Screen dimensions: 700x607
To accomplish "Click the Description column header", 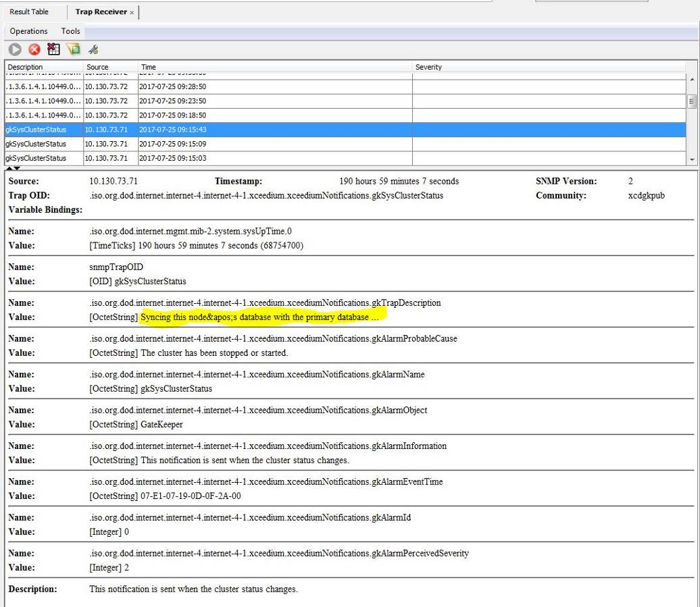I will 25,67.
